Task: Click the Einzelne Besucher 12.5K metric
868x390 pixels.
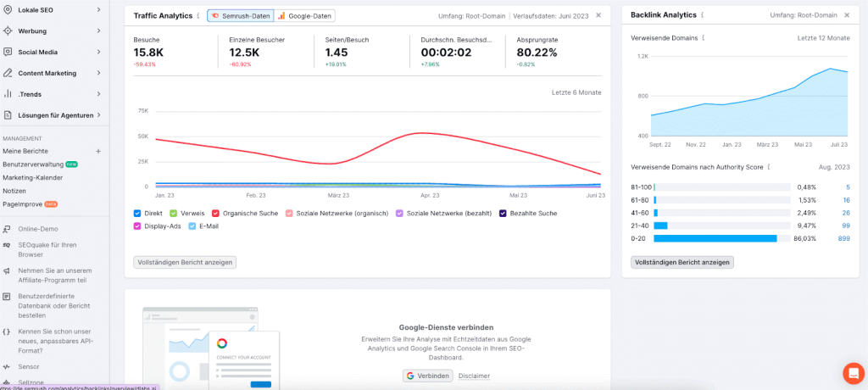Action: point(244,52)
